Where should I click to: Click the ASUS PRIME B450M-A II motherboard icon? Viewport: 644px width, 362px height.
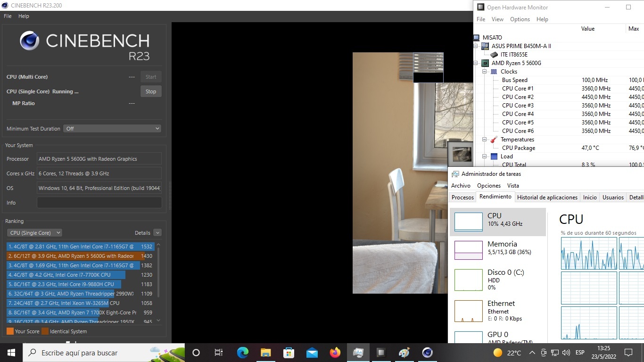[x=485, y=46]
